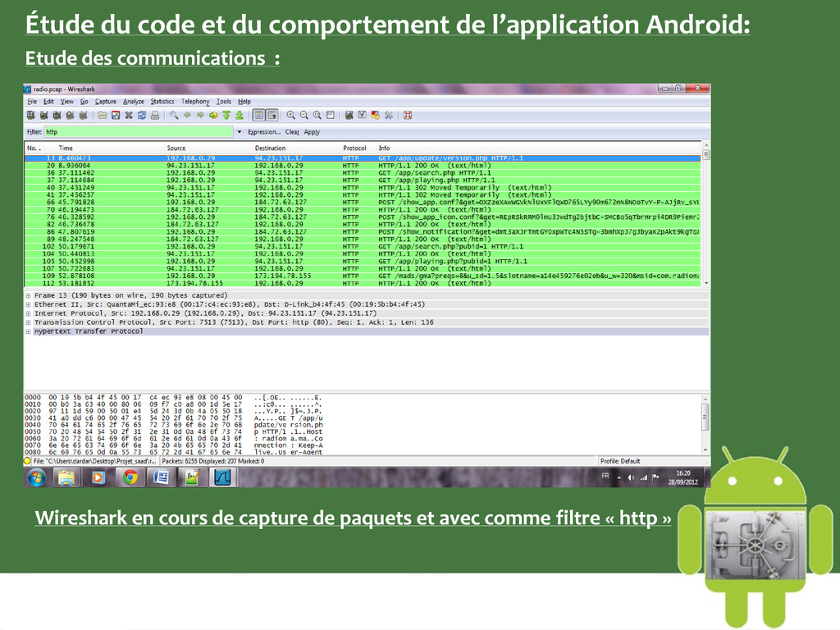Open the Tools menu
The height and width of the screenshot is (630, 840).
[224, 101]
